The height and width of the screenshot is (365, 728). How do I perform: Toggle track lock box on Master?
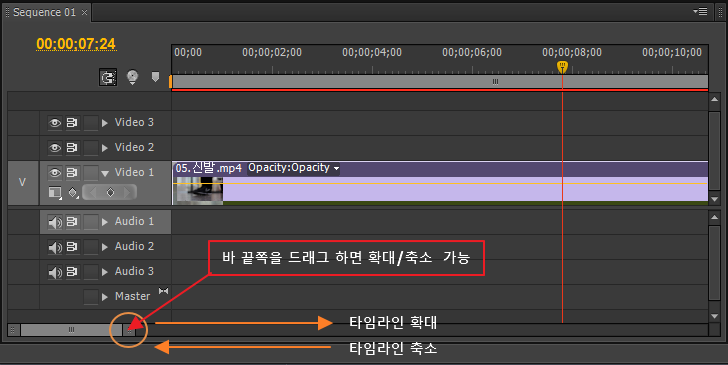point(91,297)
